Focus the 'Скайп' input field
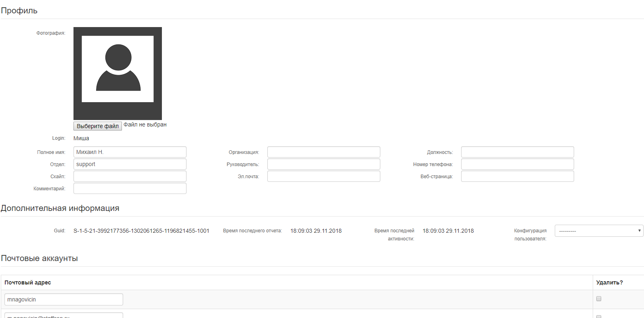Viewport: 644px width, 318px height. 130,176
